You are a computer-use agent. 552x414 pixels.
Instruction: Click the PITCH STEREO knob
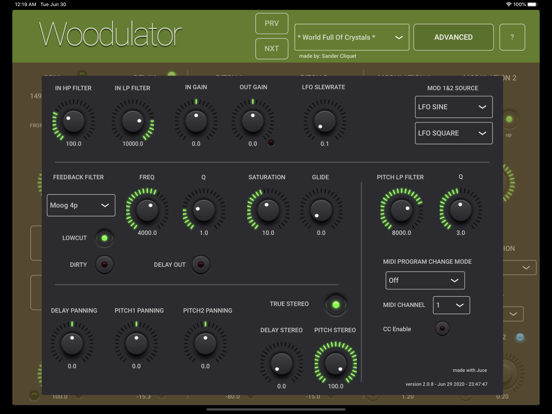tap(335, 363)
